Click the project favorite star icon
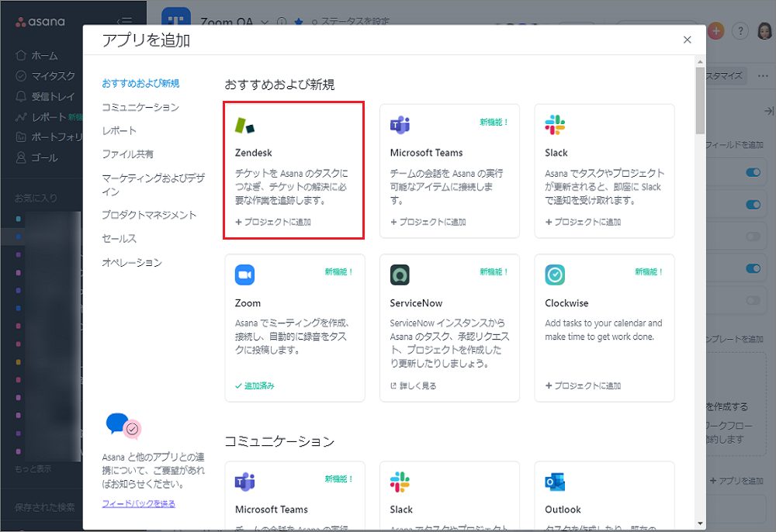 point(299,22)
